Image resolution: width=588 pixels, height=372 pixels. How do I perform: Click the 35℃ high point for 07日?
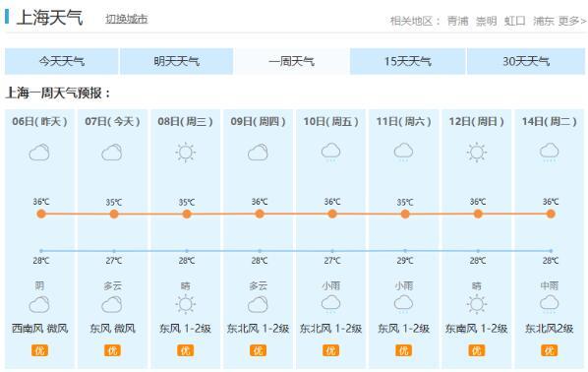(x=114, y=214)
